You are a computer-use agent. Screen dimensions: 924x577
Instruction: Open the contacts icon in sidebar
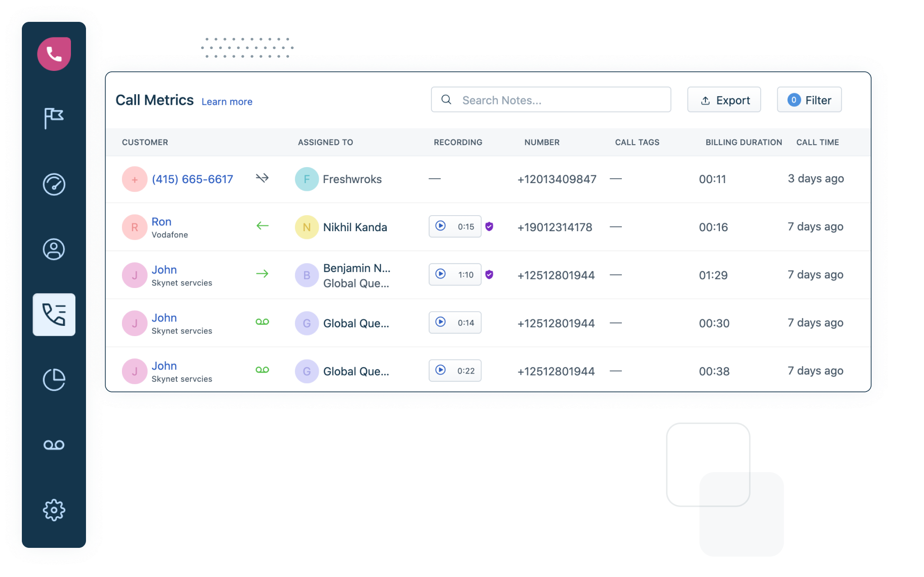(53, 249)
